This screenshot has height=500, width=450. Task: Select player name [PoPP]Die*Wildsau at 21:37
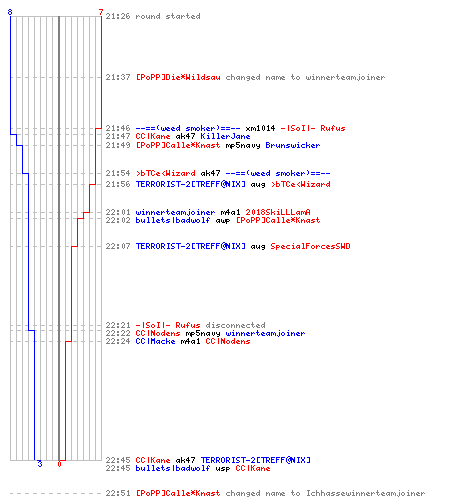click(x=178, y=77)
